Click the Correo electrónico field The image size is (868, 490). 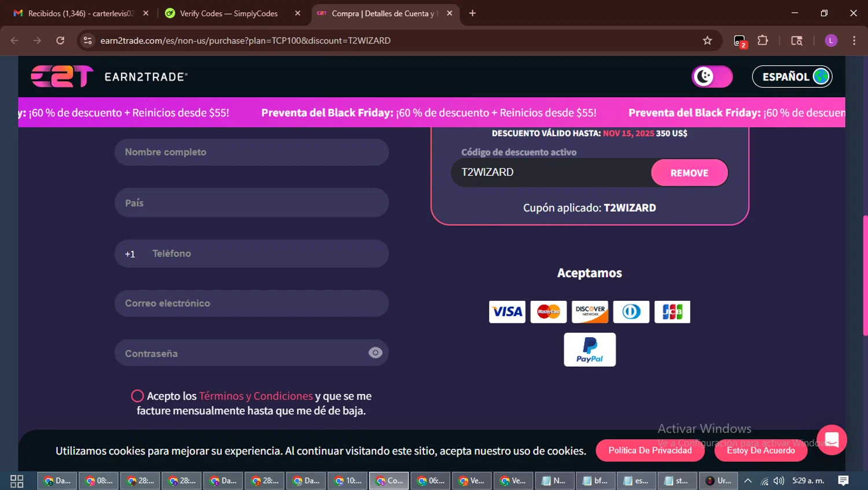pyautogui.click(x=252, y=303)
